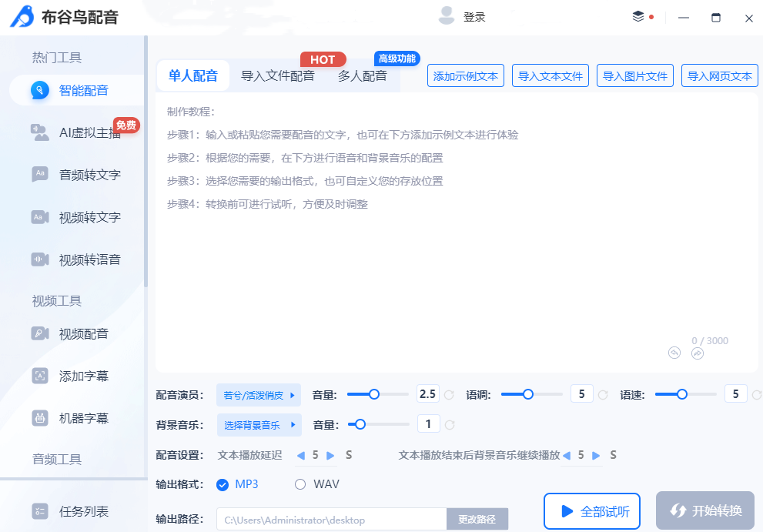763x532 pixels.
Task: Open the 添加字幕 tool
Action: [x=69, y=376]
